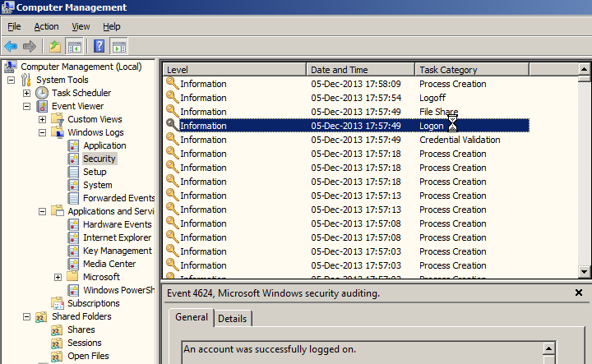Open the View menu
This screenshot has width=592, height=364.
pos(81,26)
